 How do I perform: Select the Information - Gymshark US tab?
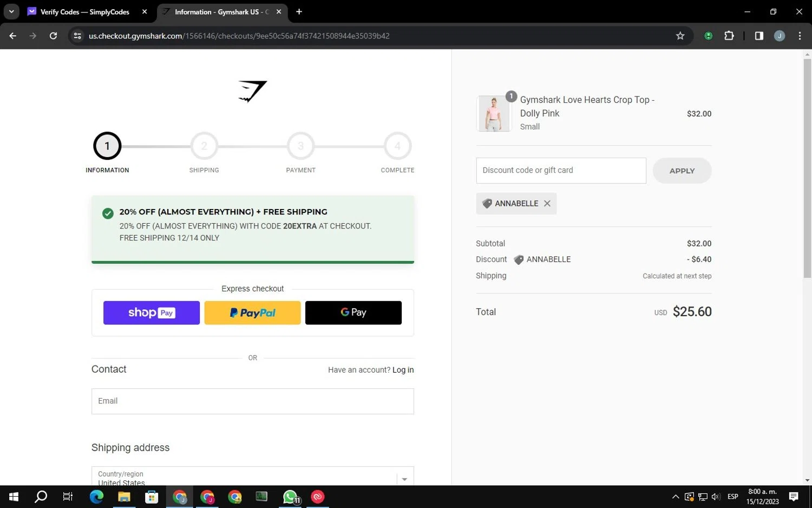click(x=221, y=11)
